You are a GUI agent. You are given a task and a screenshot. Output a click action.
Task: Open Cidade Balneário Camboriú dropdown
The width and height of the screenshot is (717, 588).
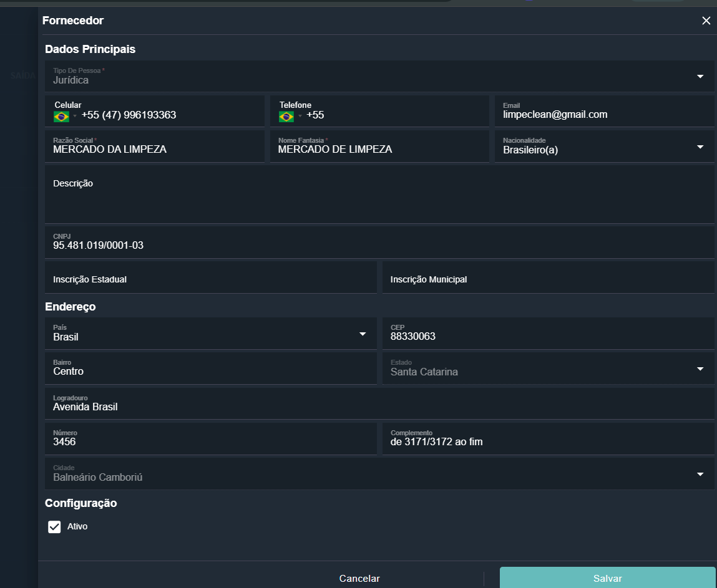click(x=379, y=474)
